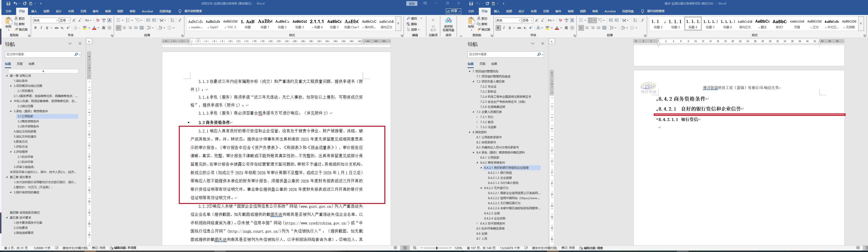Undo last action in left Word window

point(15,3)
